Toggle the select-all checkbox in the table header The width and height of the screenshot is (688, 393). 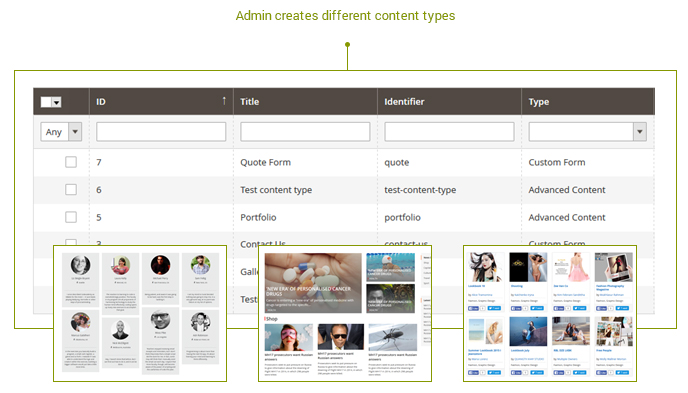tap(46, 102)
